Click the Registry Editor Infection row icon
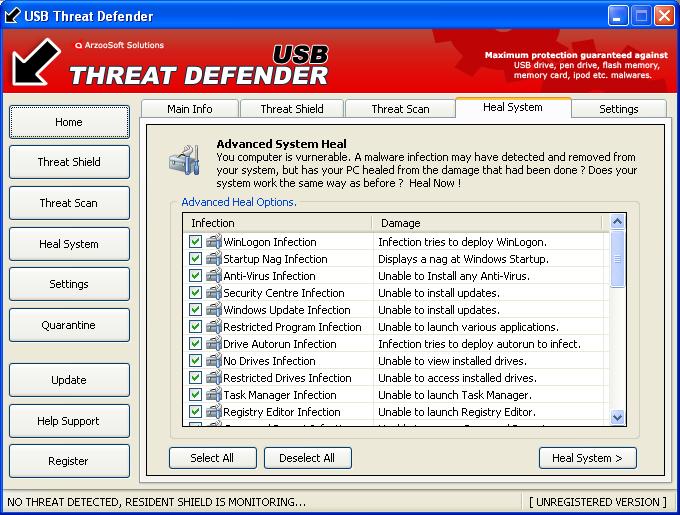The width and height of the screenshot is (680, 515). click(x=214, y=411)
